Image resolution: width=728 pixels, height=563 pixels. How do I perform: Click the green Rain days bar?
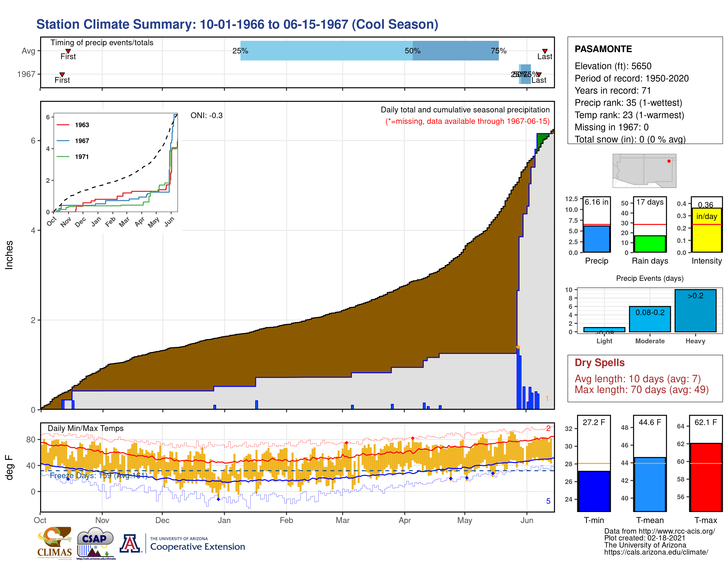pos(650,244)
